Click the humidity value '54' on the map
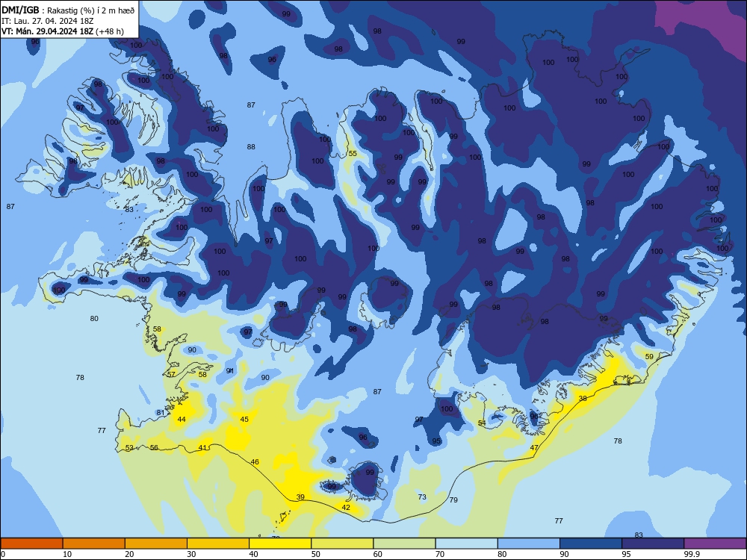Image resolution: width=747 pixels, height=560 pixels. (482, 423)
